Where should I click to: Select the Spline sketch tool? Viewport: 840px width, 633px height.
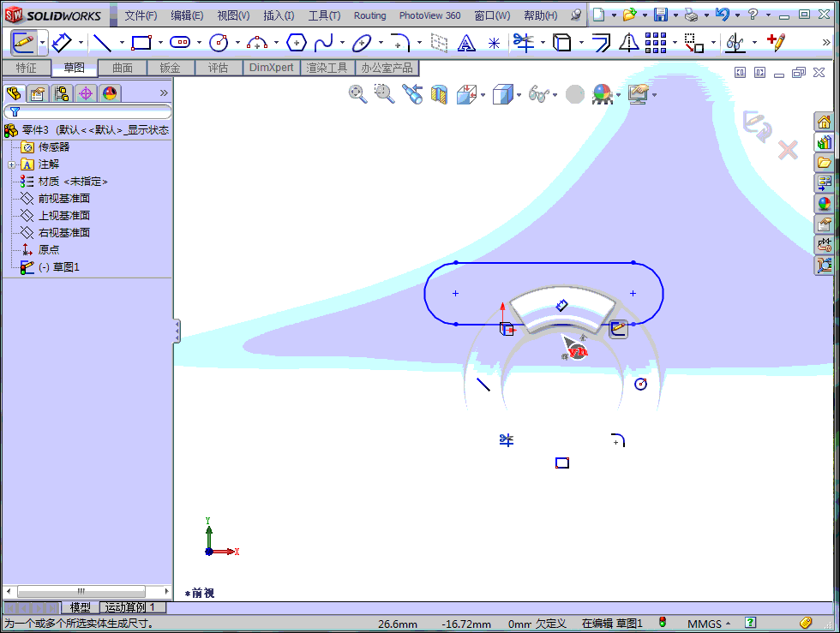click(324, 42)
